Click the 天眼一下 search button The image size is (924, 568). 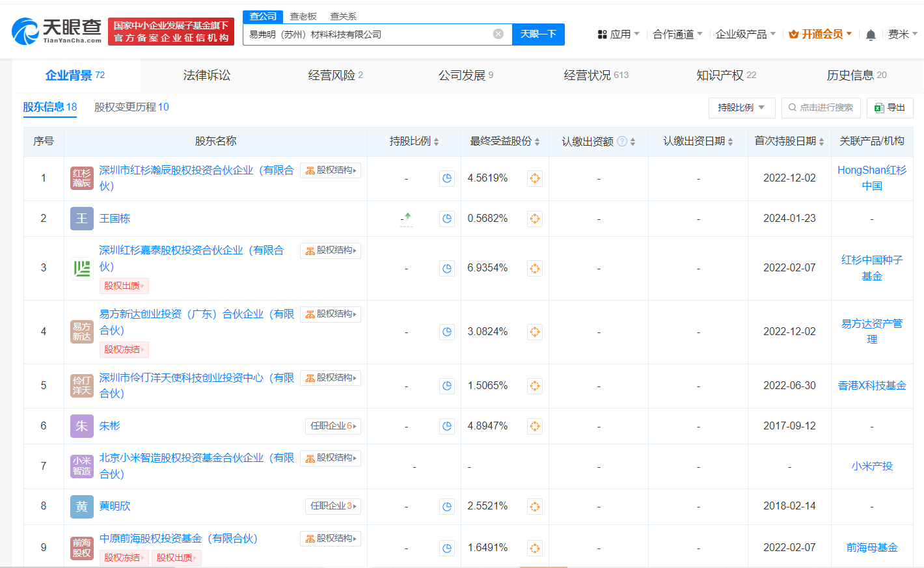(538, 34)
